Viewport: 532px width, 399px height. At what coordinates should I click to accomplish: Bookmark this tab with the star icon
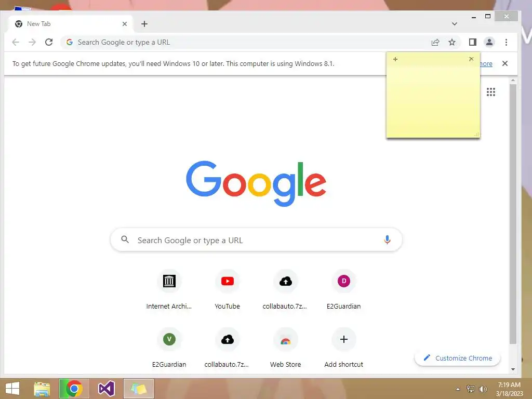coord(452,42)
